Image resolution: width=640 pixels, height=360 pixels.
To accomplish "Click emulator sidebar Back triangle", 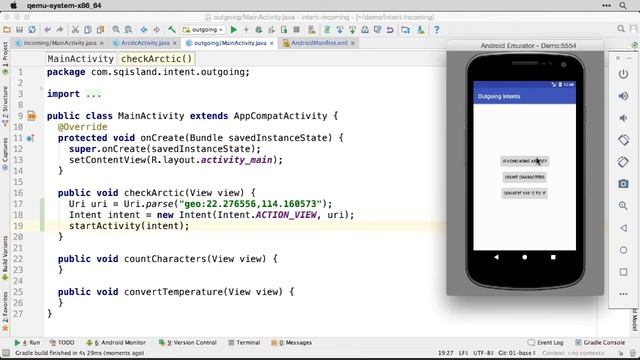I will 623,228.
